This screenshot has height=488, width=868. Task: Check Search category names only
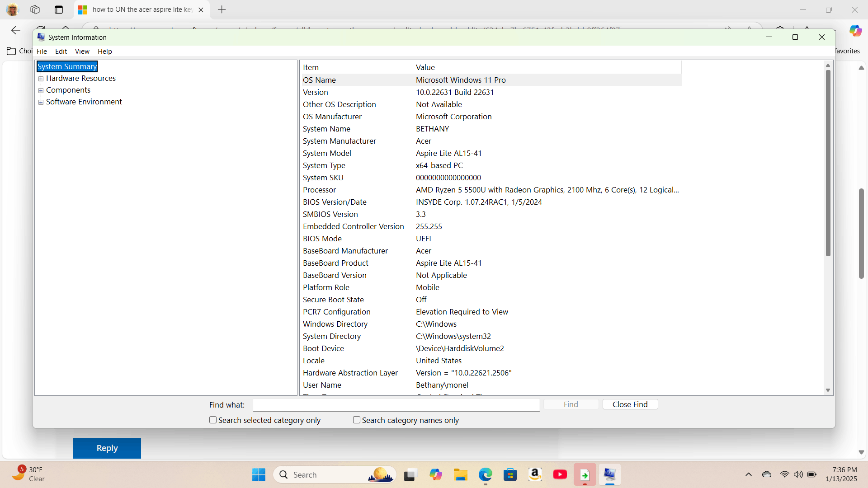(x=357, y=420)
